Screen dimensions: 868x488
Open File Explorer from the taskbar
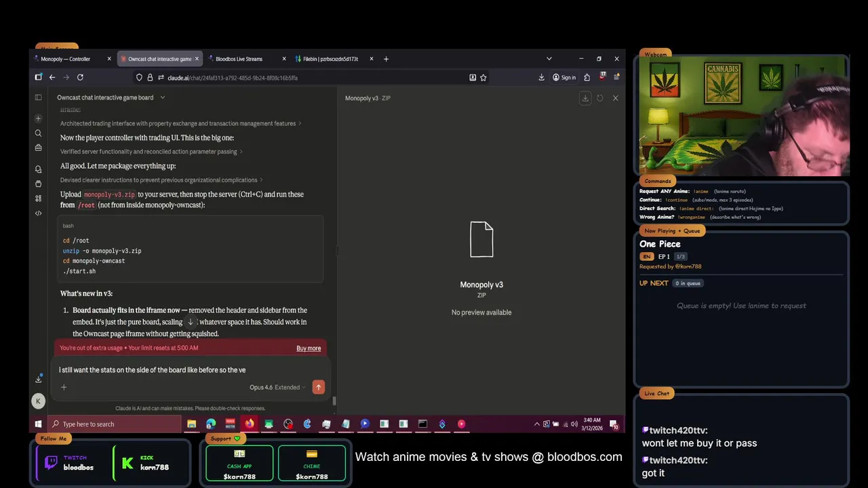coord(191,424)
